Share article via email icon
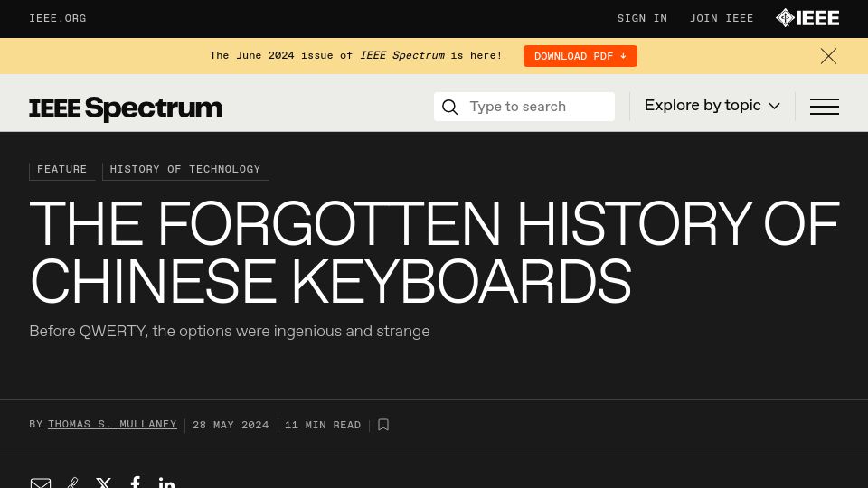This screenshot has width=868, height=488. (x=41, y=483)
